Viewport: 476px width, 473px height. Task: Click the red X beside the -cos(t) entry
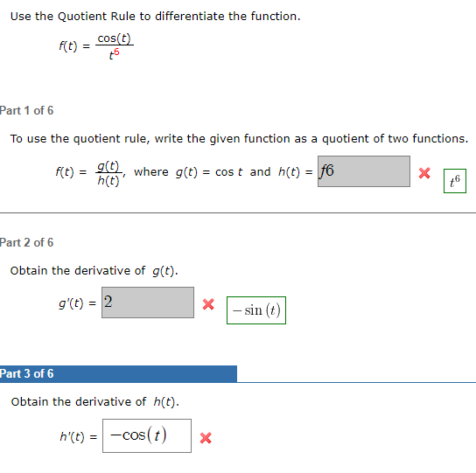click(206, 438)
